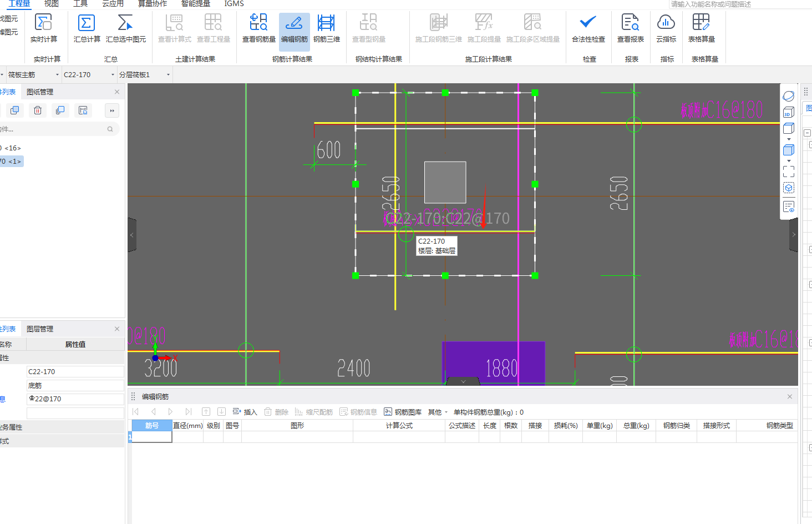The width and height of the screenshot is (812, 524).
Task: Click the orbit view icon on canvas toolbar
Action: point(788,96)
